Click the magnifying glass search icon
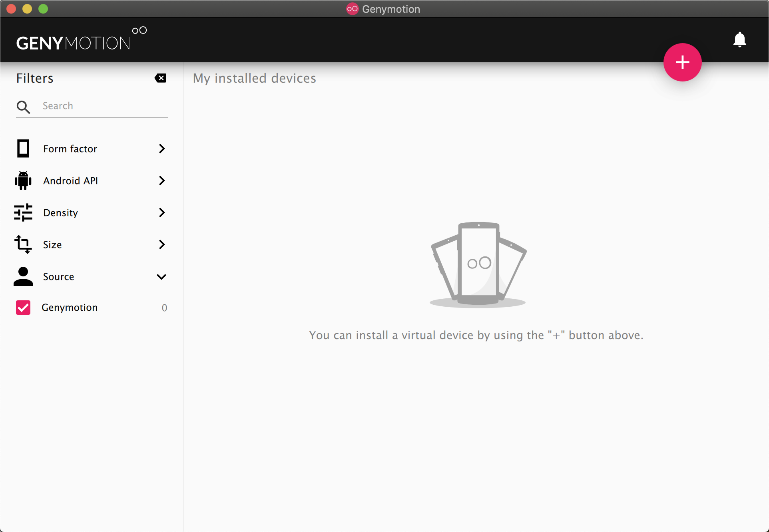 23,107
